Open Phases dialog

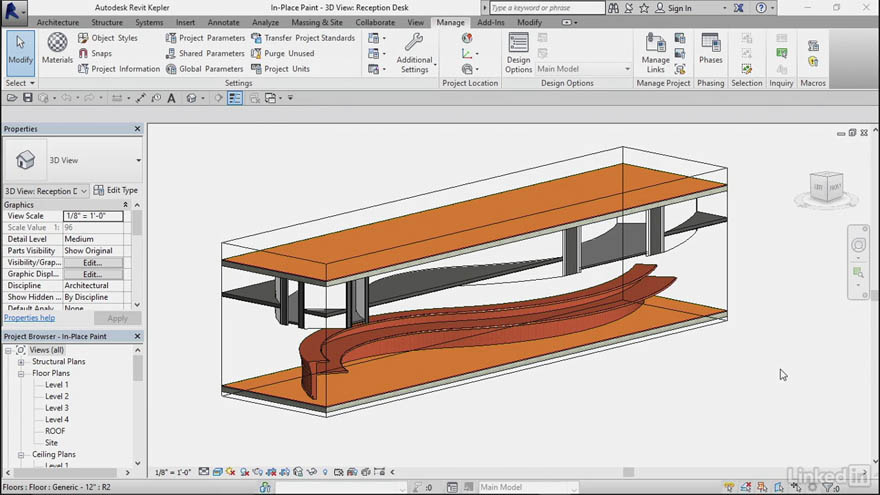click(711, 48)
